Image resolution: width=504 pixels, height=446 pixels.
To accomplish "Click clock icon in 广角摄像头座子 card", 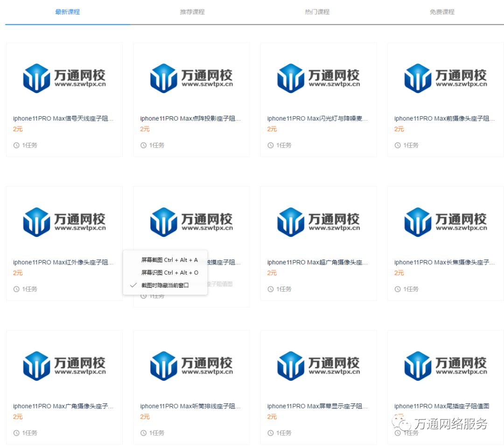I will coord(16,433).
